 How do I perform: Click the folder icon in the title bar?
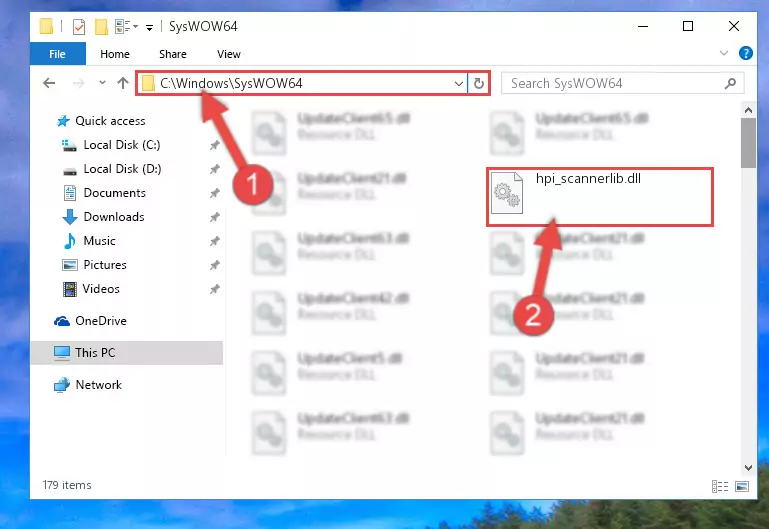point(46,26)
